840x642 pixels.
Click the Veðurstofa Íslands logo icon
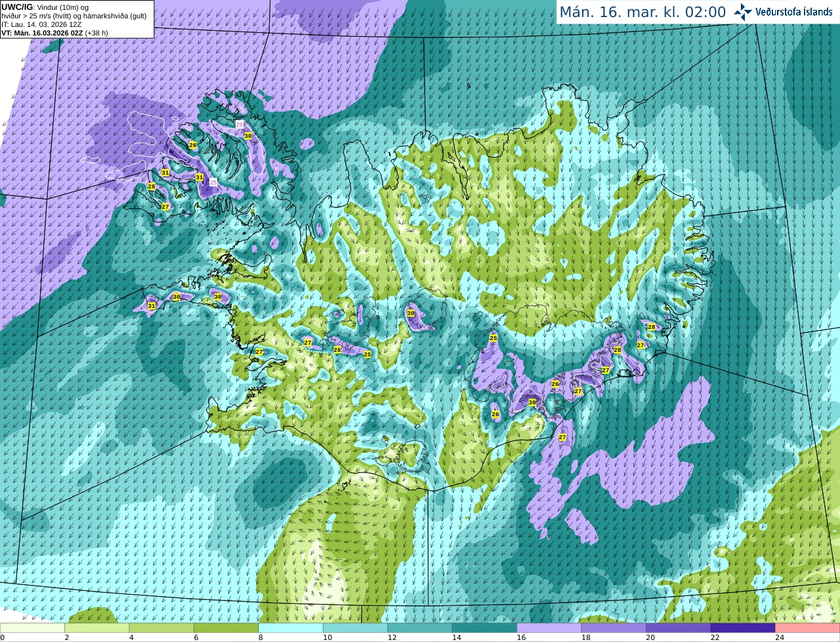(x=742, y=12)
